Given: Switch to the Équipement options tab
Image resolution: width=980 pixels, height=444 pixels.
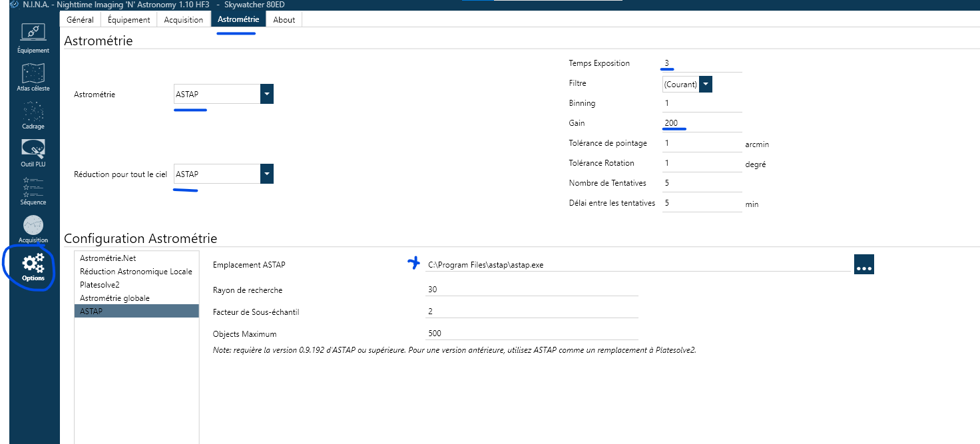Looking at the screenshot, I should point(128,19).
